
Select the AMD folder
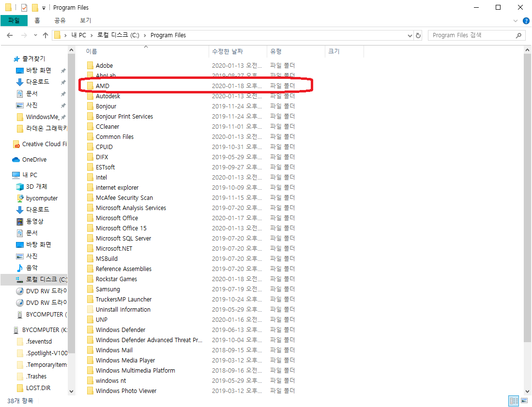(x=103, y=86)
